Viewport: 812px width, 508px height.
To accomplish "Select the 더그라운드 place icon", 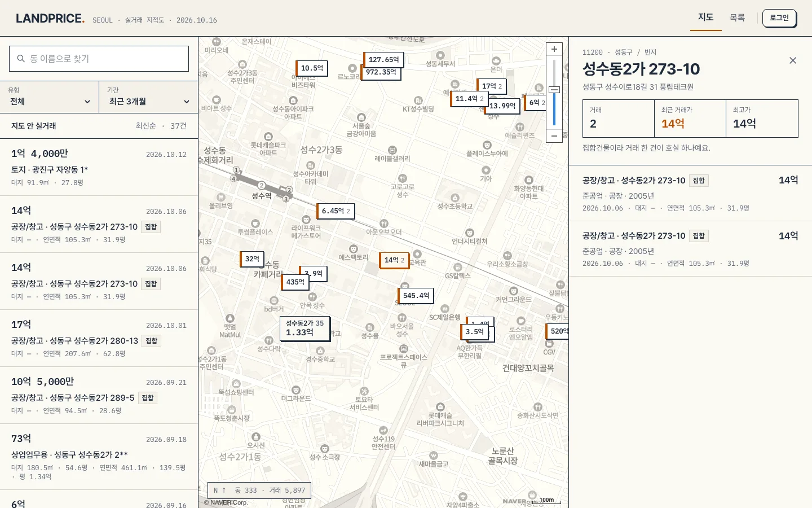I will 296,390.
